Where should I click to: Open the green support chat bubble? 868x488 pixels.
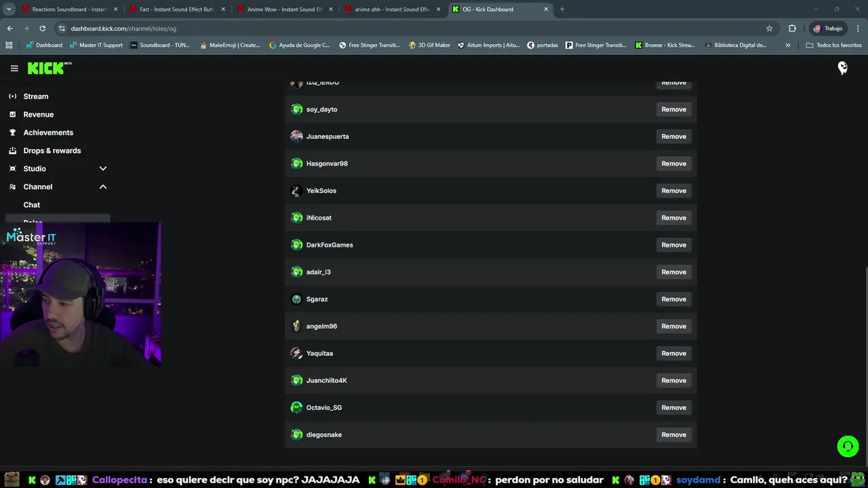[x=848, y=446]
